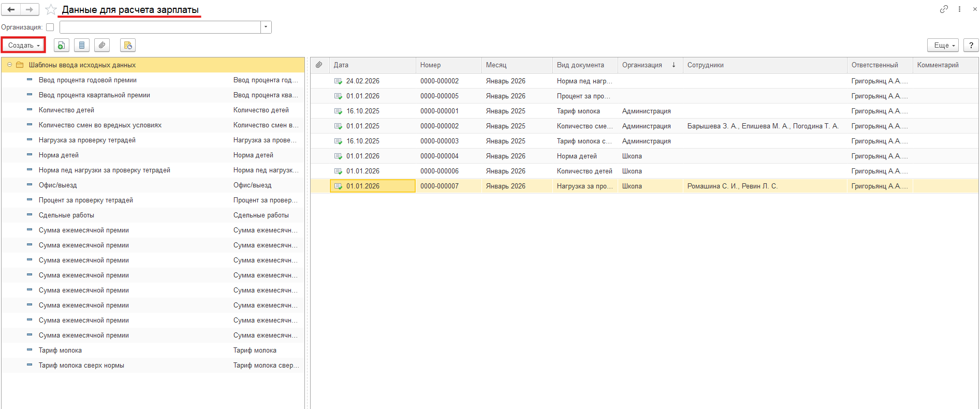Click the sort arrow in Организация column header
Screen dimensions: 980x409
(674, 65)
